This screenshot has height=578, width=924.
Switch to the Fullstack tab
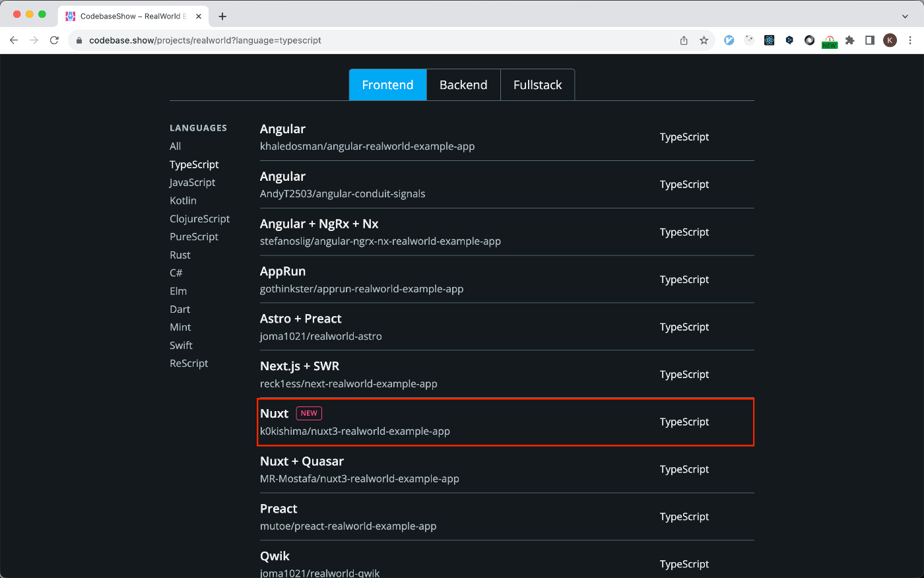tap(537, 85)
